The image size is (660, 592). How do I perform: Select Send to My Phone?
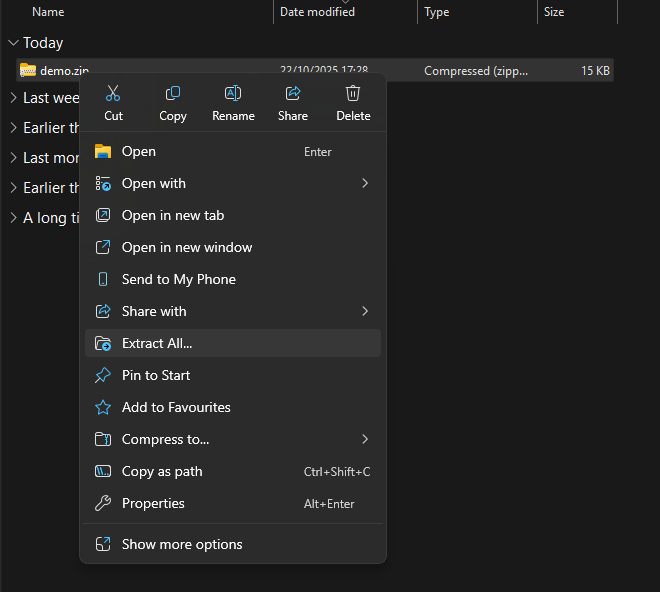[x=179, y=279]
